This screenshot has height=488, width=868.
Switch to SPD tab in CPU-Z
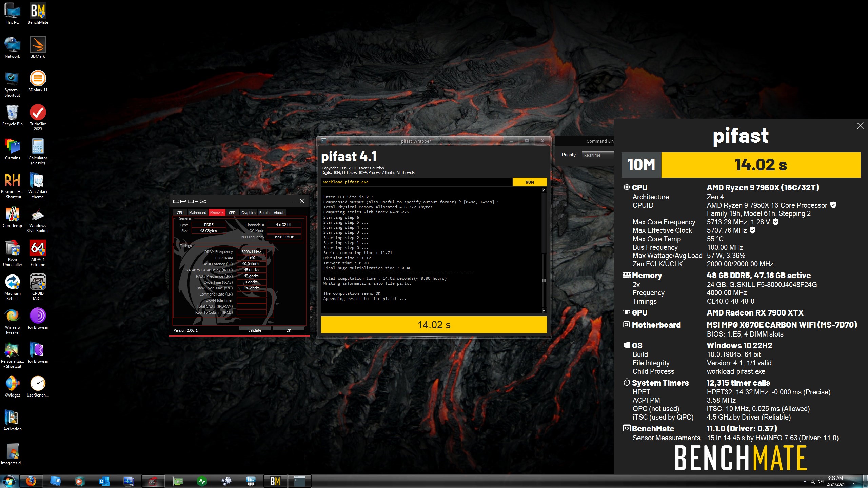coord(232,213)
